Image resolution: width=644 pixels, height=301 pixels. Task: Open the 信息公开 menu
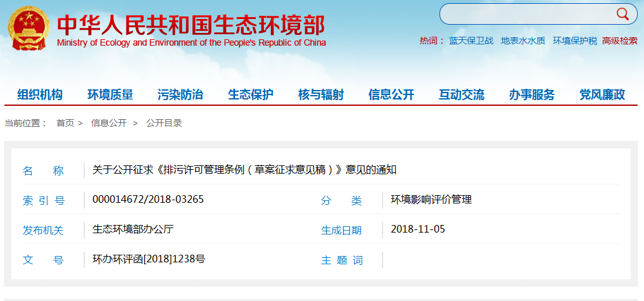(x=391, y=95)
